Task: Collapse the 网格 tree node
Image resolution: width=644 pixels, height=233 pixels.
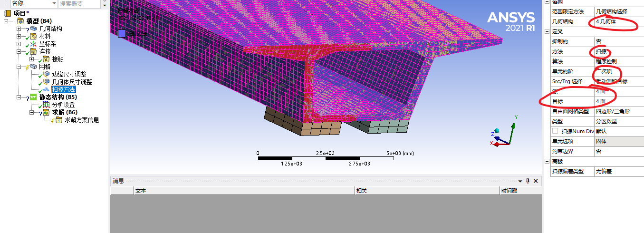Action: click(x=19, y=67)
